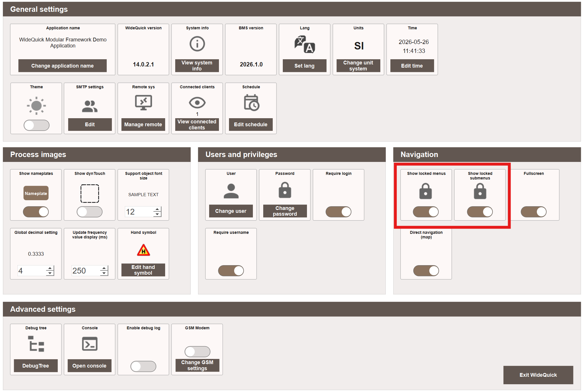This screenshot has width=584, height=392.
Task: Toggle the Theme switch
Action: click(37, 125)
